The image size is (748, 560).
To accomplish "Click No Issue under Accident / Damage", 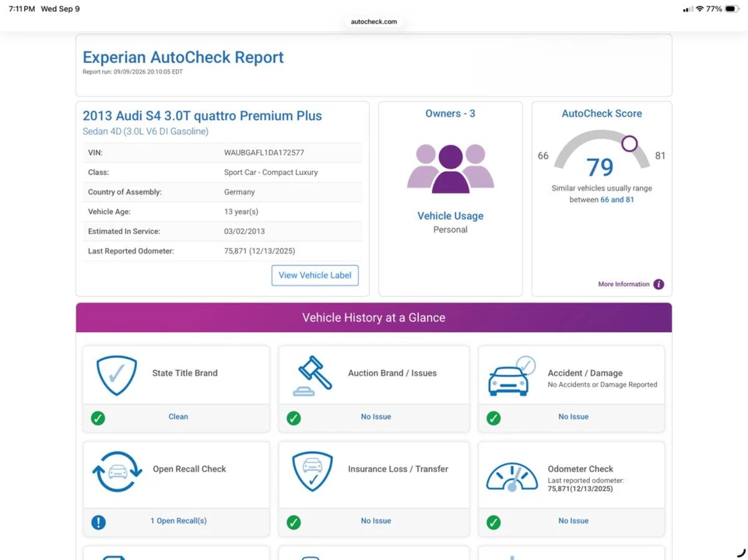I will coord(574,417).
